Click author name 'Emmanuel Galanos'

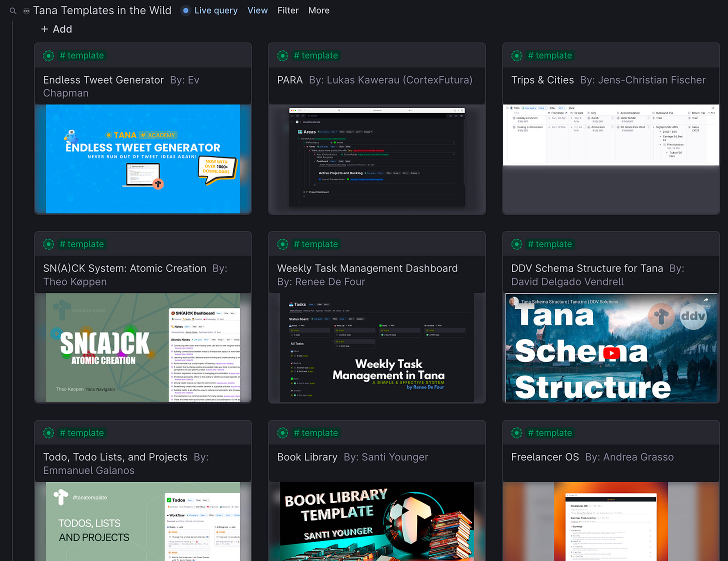pos(89,470)
